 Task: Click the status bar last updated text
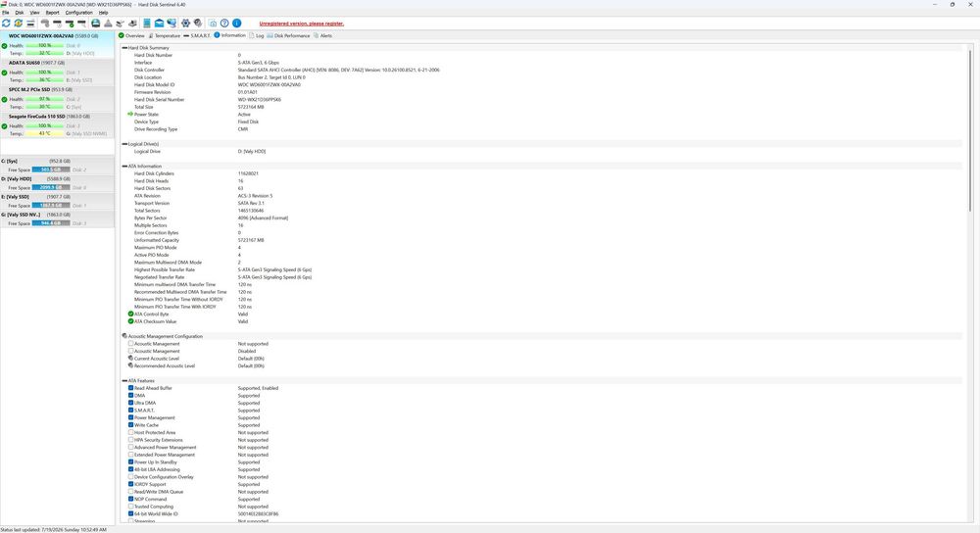pos(54,529)
